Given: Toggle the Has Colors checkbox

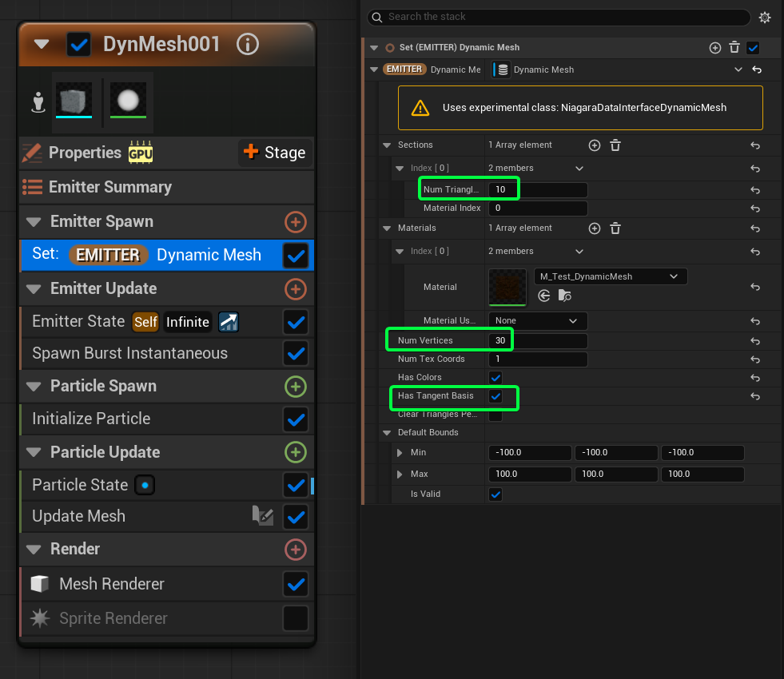Looking at the screenshot, I should (495, 378).
